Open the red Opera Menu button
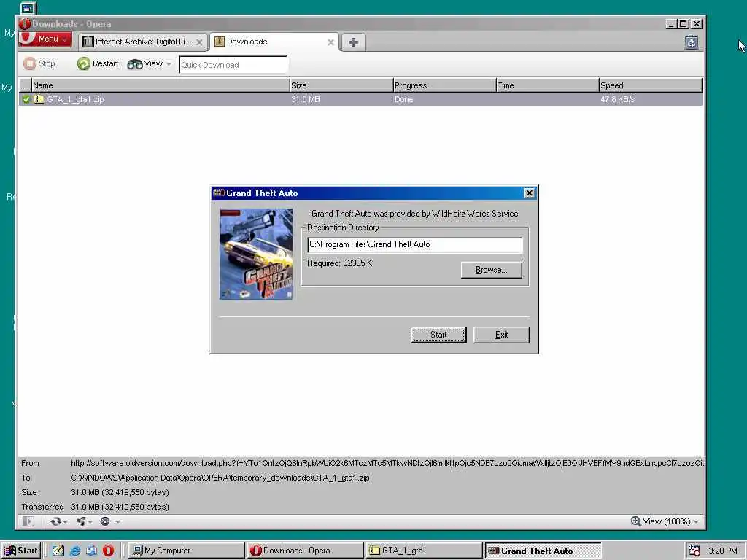747x560 pixels. [x=45, y=39]
